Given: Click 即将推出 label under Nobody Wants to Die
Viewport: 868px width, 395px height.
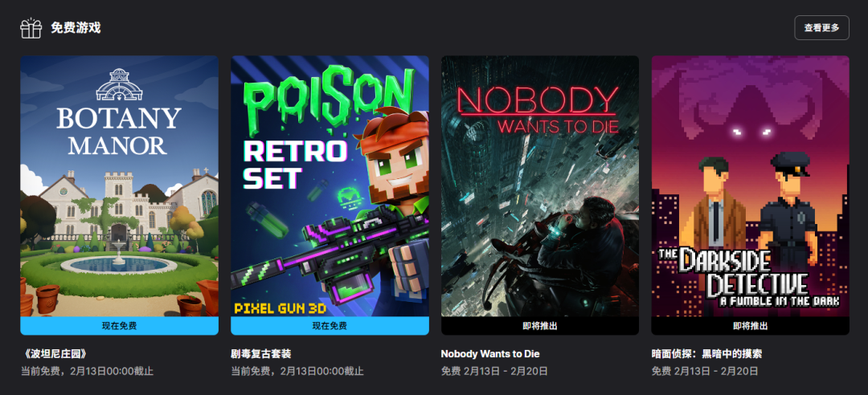Looking at the screenshot, I should tap(540, 326).
